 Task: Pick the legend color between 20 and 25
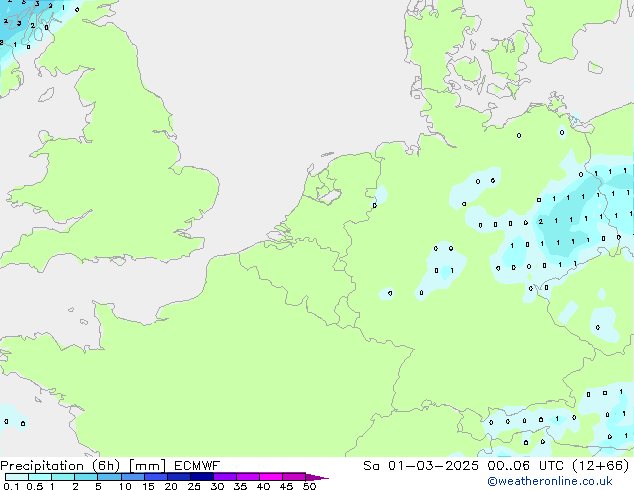click(180, 477)
